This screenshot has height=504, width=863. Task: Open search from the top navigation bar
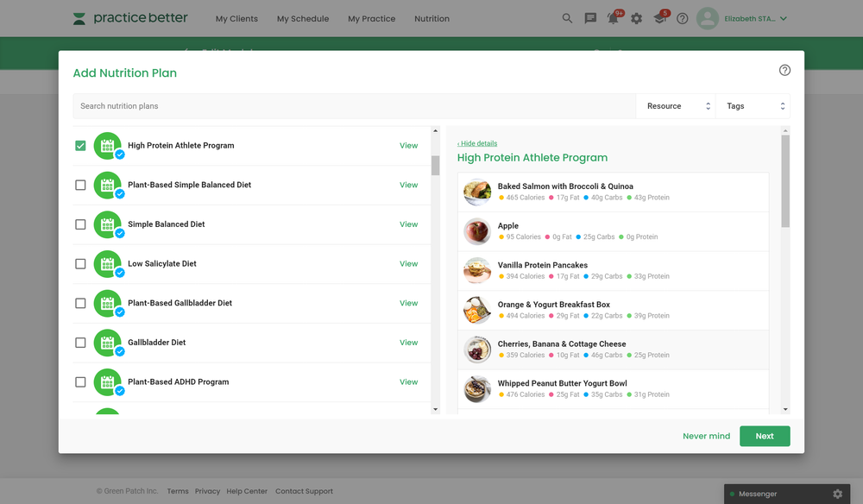point(567,17)
